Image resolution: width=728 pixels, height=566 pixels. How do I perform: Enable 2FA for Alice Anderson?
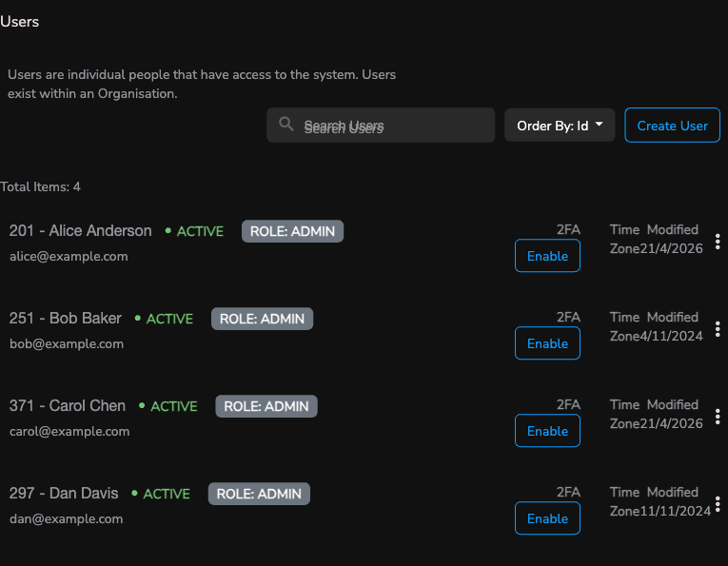point(547,256)
